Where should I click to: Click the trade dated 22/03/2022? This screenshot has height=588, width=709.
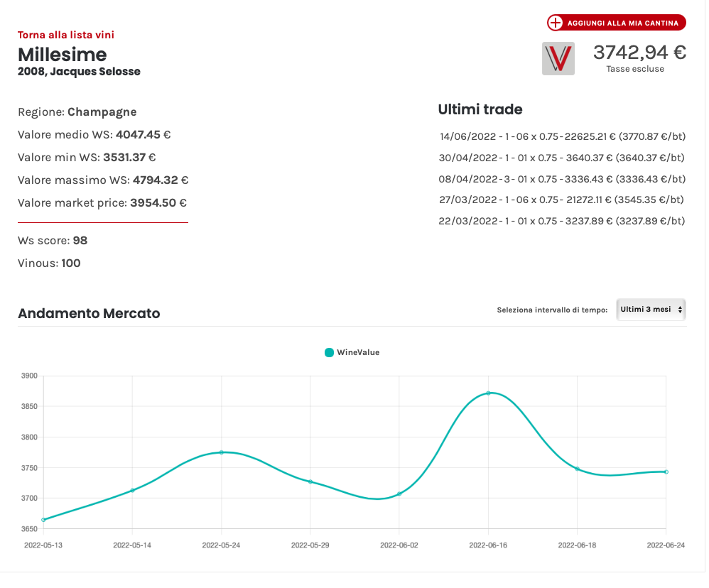coord(562,221)
